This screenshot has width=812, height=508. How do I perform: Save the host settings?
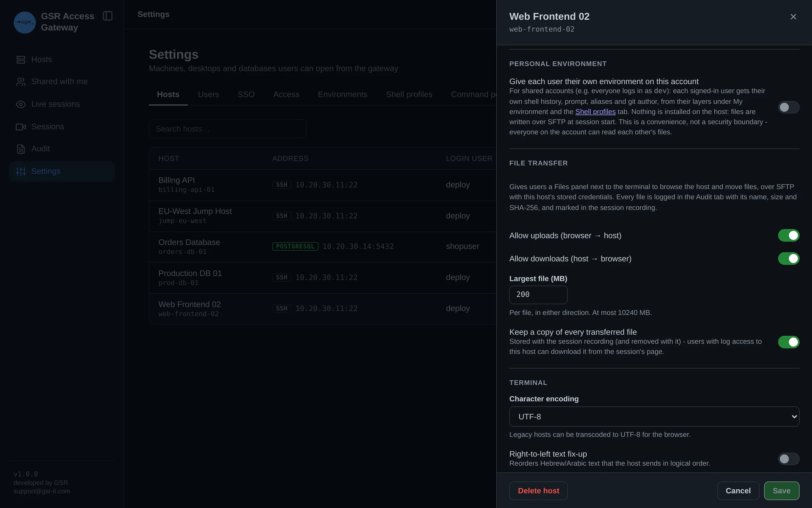point(781,491)
